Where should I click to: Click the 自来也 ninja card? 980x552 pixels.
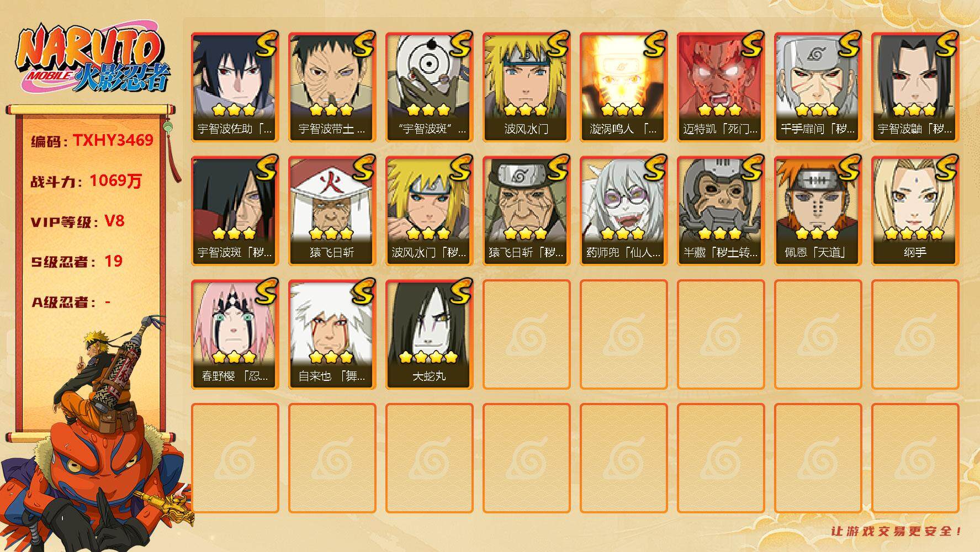click(332, 335)
